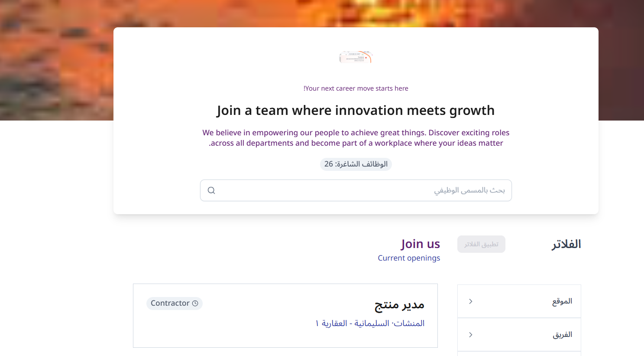Screen dimensions: 644x356
Task: Click the Current openings subtitle
Action: [408, 258]
